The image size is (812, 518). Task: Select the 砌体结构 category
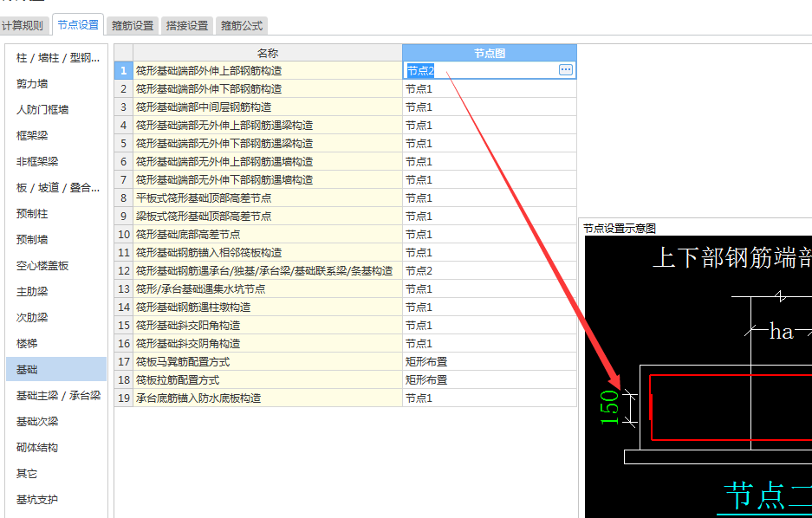(57, 447)
